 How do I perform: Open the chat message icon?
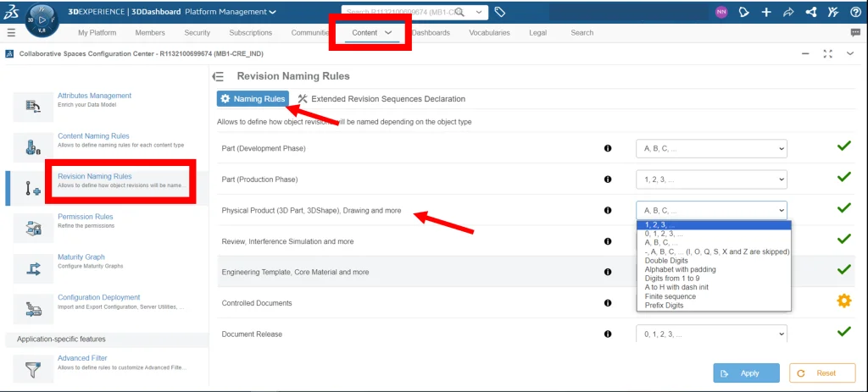coord(855,33)
